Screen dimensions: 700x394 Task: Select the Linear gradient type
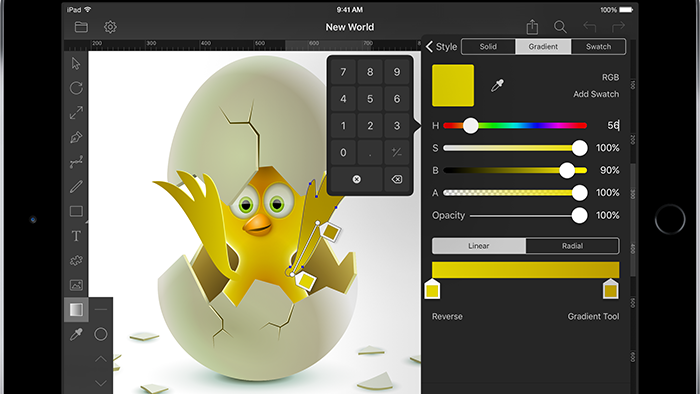point(479,246)
